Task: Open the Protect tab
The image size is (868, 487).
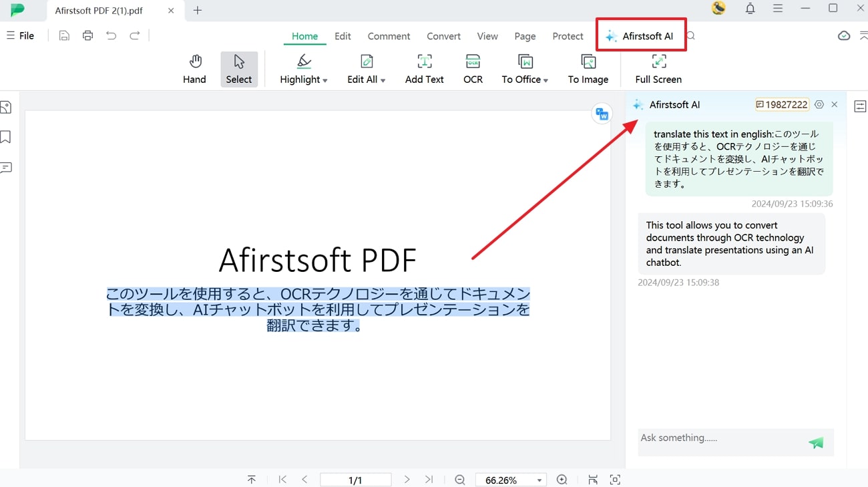Action: [568, 36]
